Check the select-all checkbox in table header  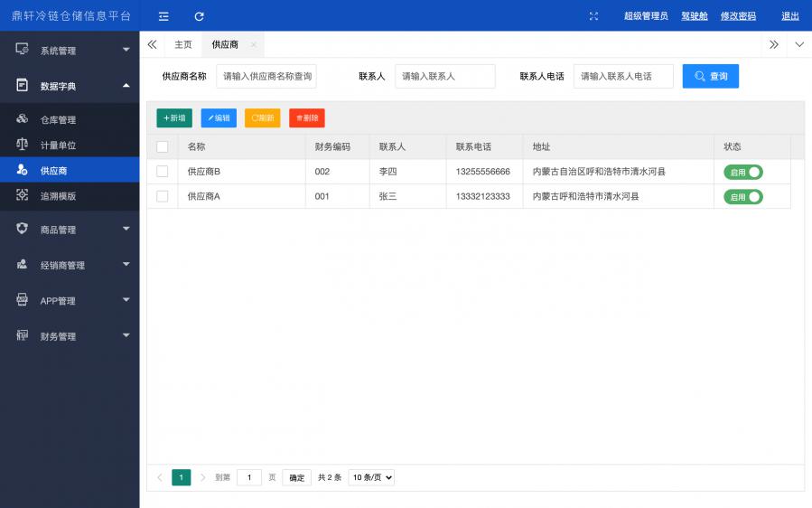coord(163,146)
